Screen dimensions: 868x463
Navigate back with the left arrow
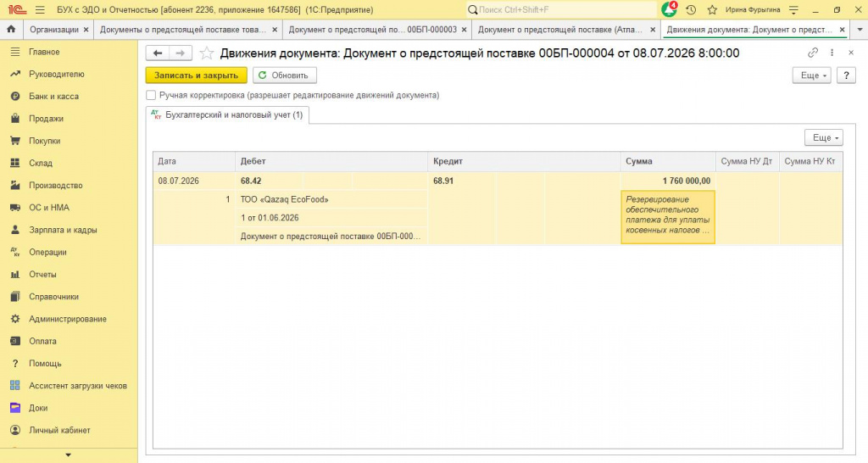[x=158, y=53]
